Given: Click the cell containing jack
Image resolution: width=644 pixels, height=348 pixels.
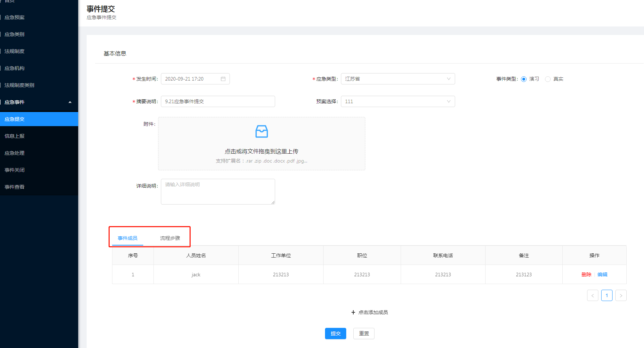Looking at the screenshot, I should 196,275.
